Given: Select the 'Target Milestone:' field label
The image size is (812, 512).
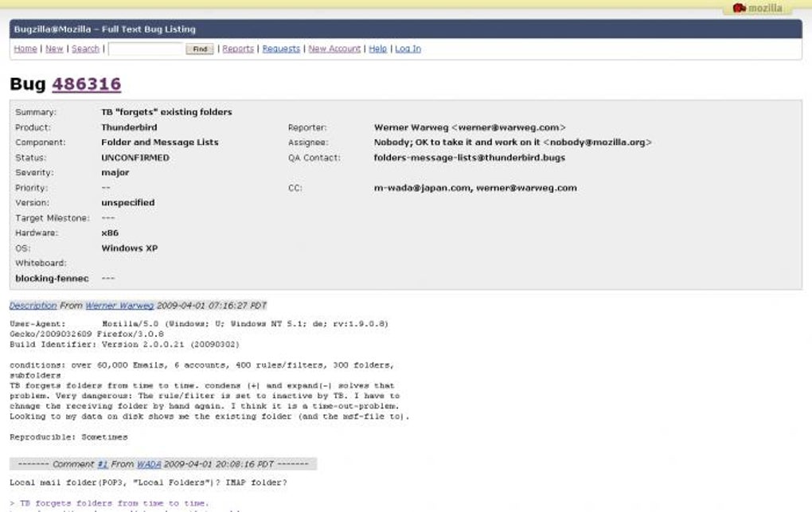Looking at the screenshot, I should 53,218.
